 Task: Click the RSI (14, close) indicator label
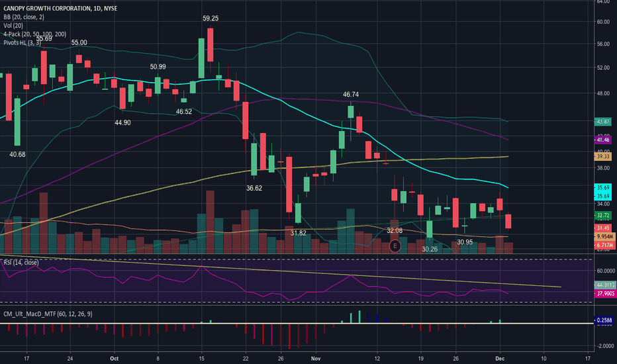tap(21, 262)
